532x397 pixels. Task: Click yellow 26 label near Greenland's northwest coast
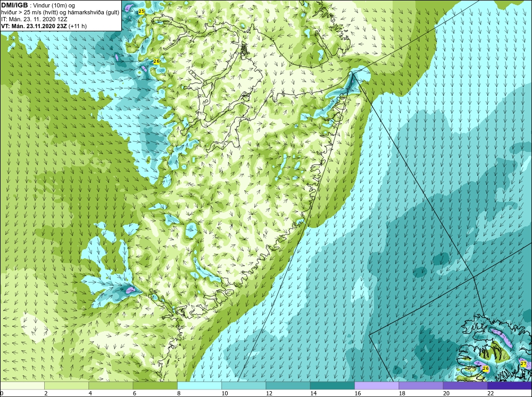point(156,61)
